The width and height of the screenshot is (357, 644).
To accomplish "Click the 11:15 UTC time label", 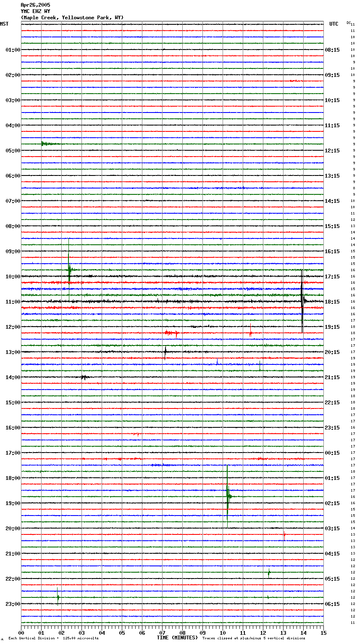I will (332, 126).
